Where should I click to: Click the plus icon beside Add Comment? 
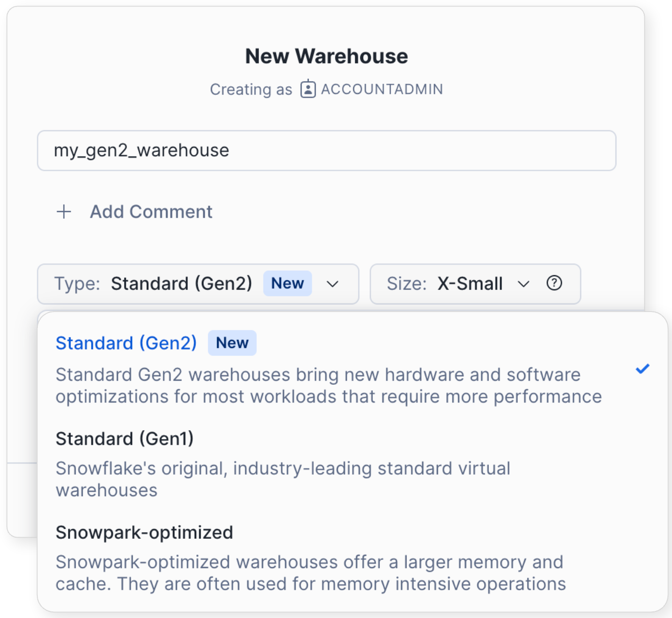pyautogui.click(x=64, y=212)
